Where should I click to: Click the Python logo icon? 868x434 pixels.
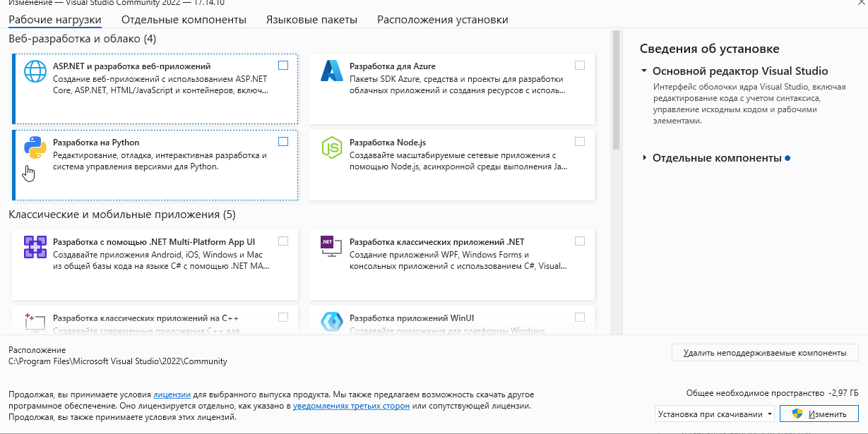(x=35, y=147)
